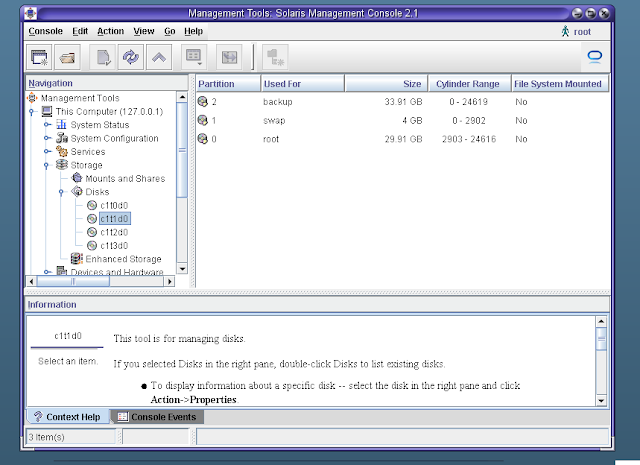Click the show/hide pane toolbar icon
This screenshot has width=640, height=465.
(229, 57)
